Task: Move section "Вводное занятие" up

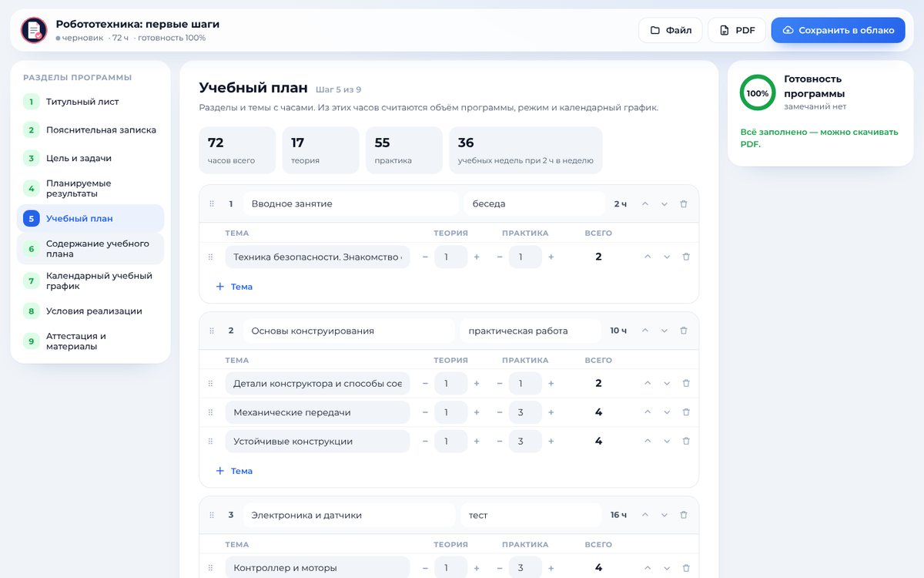Action: tap(645, 204)
